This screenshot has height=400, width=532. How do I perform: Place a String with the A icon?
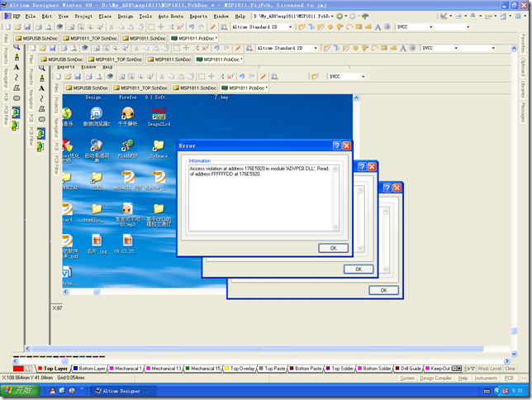[378, 27]
